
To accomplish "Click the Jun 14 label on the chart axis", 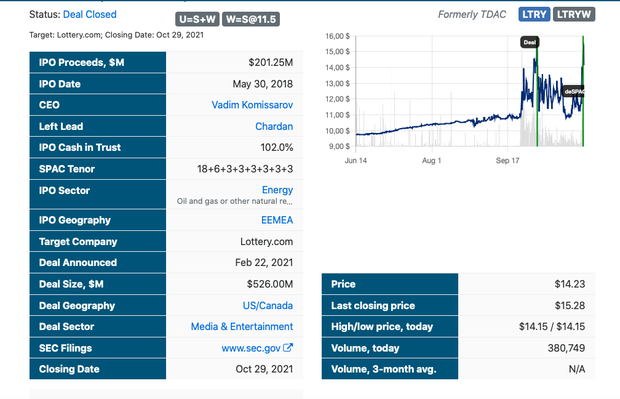I will tap(355, 161).
